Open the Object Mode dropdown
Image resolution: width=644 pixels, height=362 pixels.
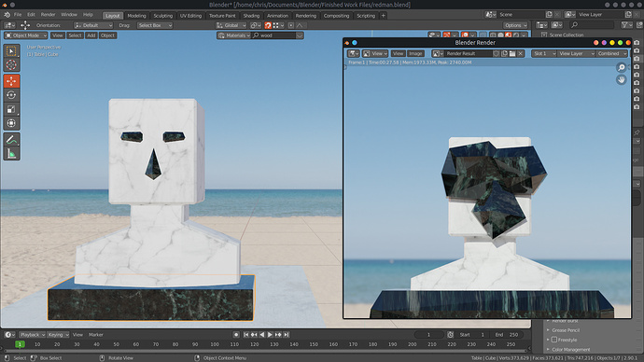pyautogui.click(x=26, y=35)
